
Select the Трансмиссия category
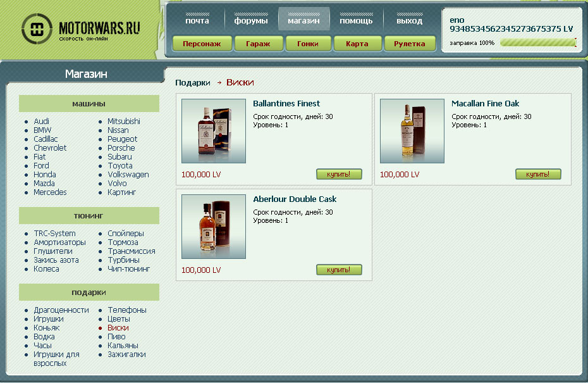tap(132, 251)
